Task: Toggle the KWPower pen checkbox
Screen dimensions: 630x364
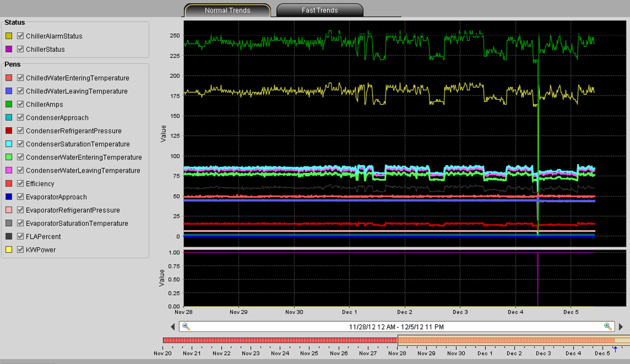Action: pyautogui.click(x=20, y=250)
